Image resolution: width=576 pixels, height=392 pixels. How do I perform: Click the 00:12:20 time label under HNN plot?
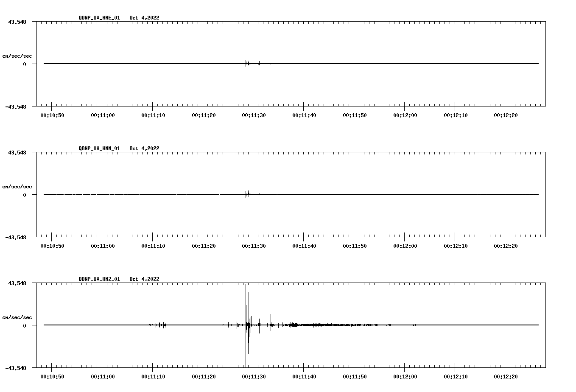click(506, 246)
